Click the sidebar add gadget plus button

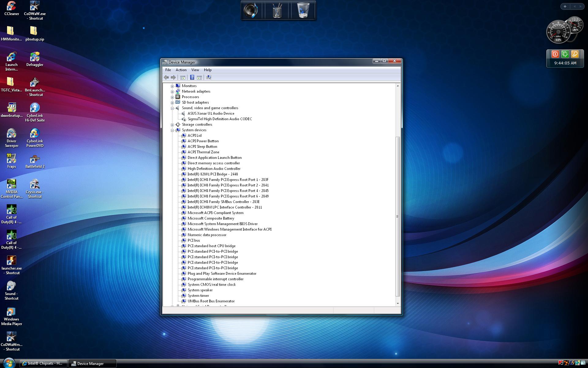565,6
